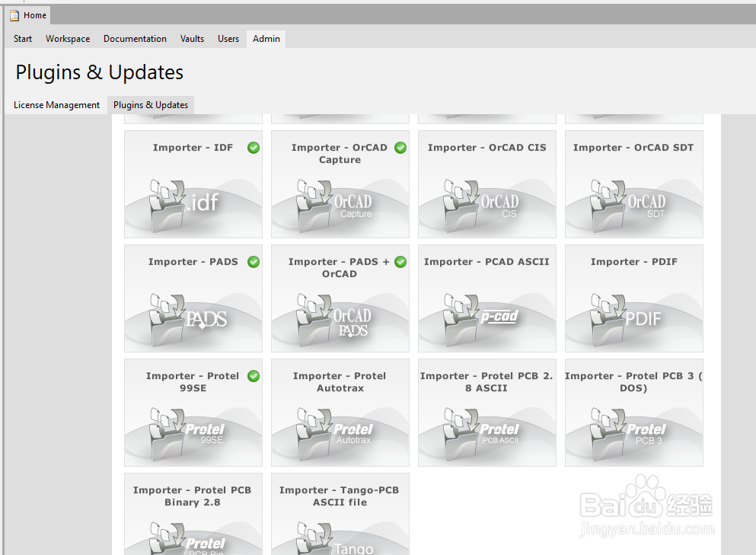The height and width of the screenshot is (555, 756).
Task: Click the green check on Importer - PADS
Action: (254, 262)
